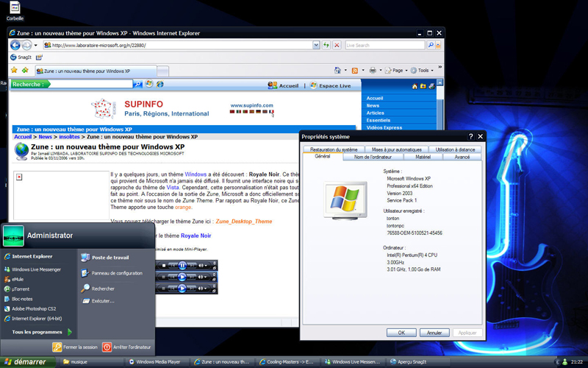This screenshot has height=368, width=588.
Task: Open the Corbeille recycle bin icon
Action: (15, 9)
